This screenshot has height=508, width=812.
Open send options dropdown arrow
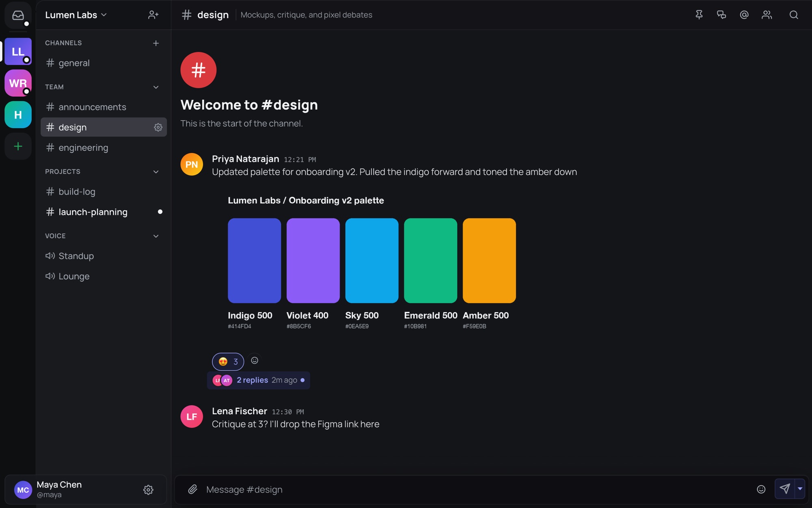(x=800, y=489)
